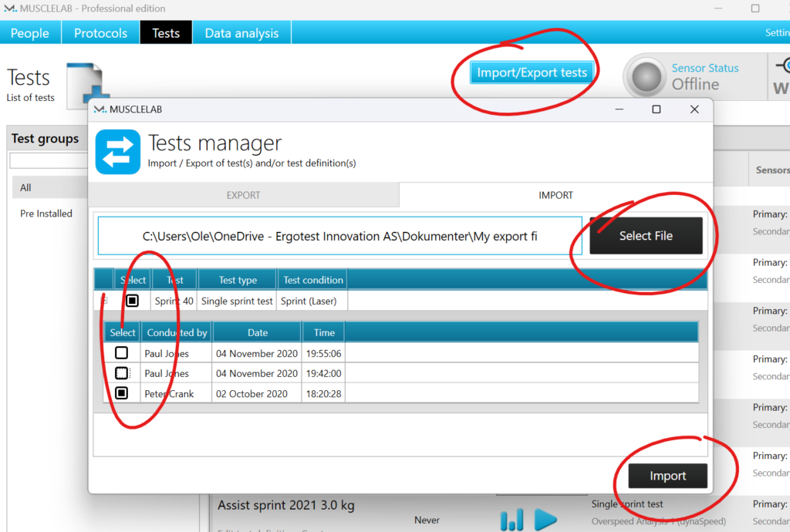Image resolution: width=790 pixels, height=532 pixels.
Task: Switch to the IMPORT tab
Action: (x=555, y=195)
